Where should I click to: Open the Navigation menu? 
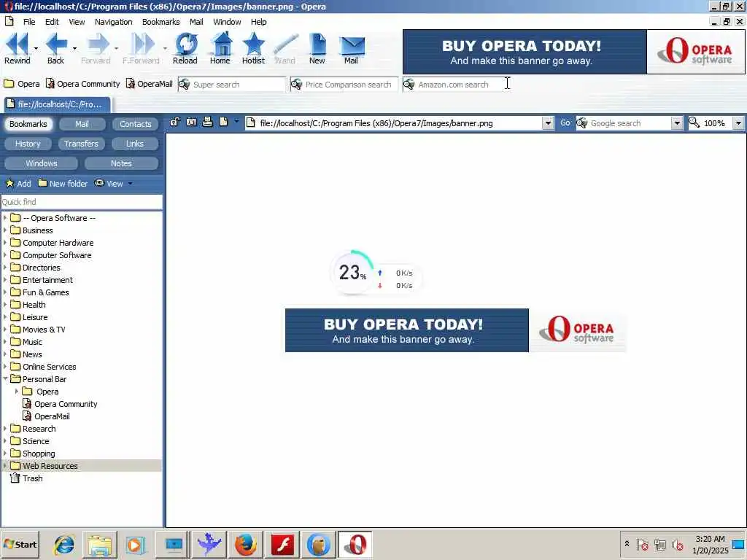click(113, 22)
